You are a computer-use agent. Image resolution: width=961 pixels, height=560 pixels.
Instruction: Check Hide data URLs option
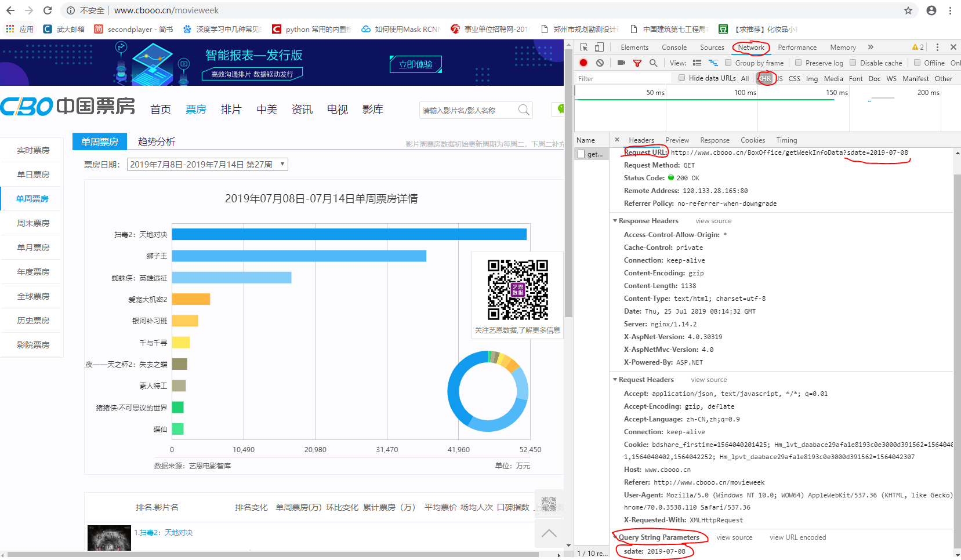tap(682, 78)
